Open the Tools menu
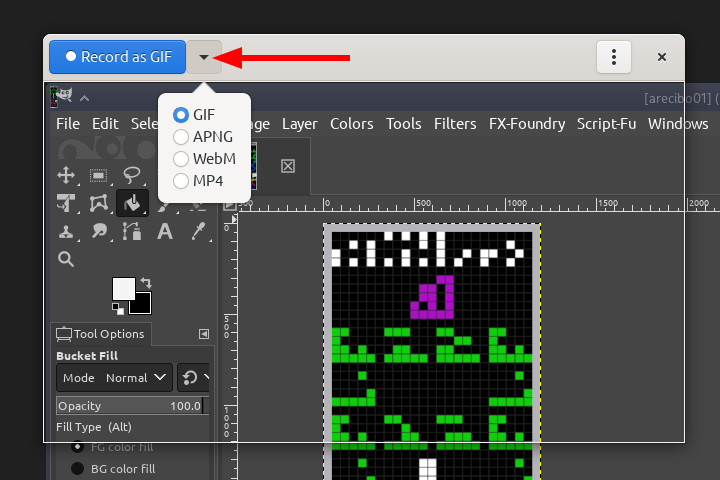 [x=404, y=124]
